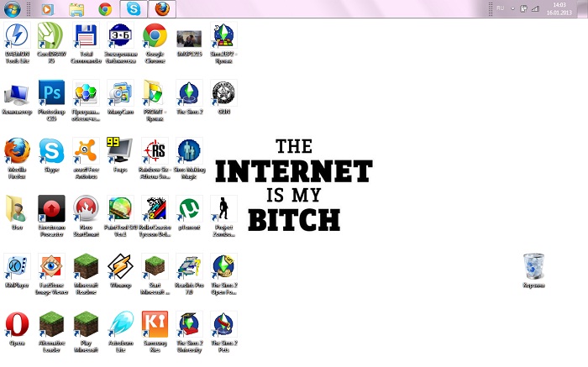Select the Project Zomboid shortcut icon
Screen dimensions: 588x367
tap(224, 208)
